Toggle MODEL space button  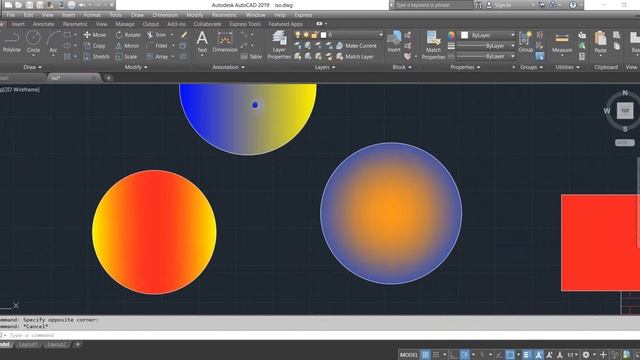coord(409,355)
